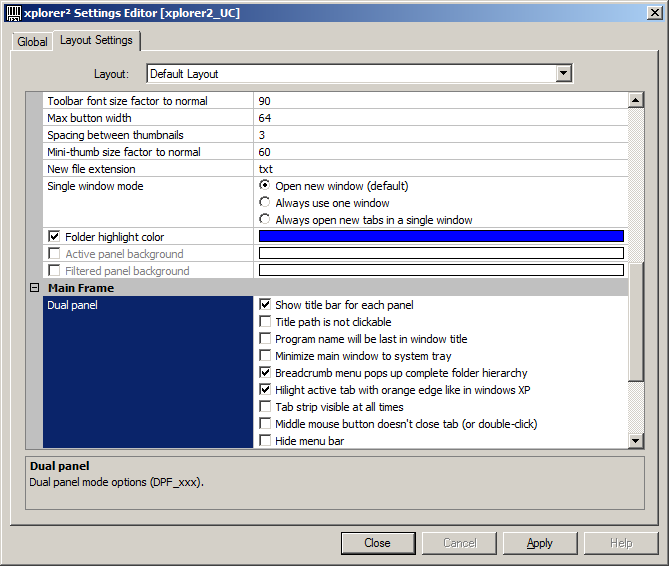Edit Mini-thumb size factor value 60
The image size is (669, 566).
pyautogui.click(x=441, y=152)
